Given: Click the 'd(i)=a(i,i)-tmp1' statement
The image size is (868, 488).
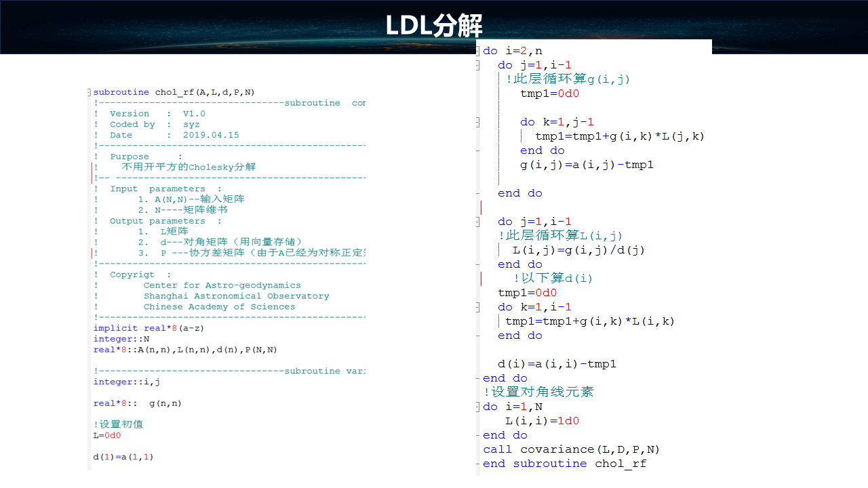Looking at the screenshot, I should point(557,364).
